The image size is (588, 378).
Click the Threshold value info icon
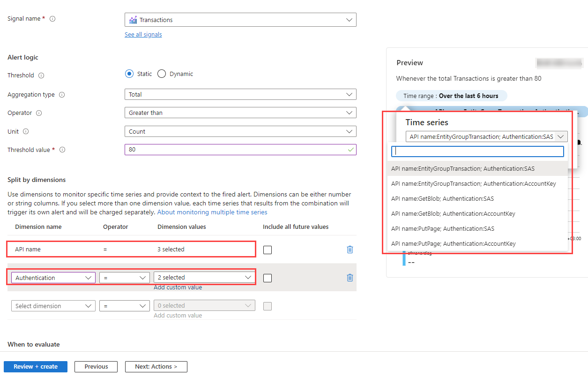[x=62, y=150]
